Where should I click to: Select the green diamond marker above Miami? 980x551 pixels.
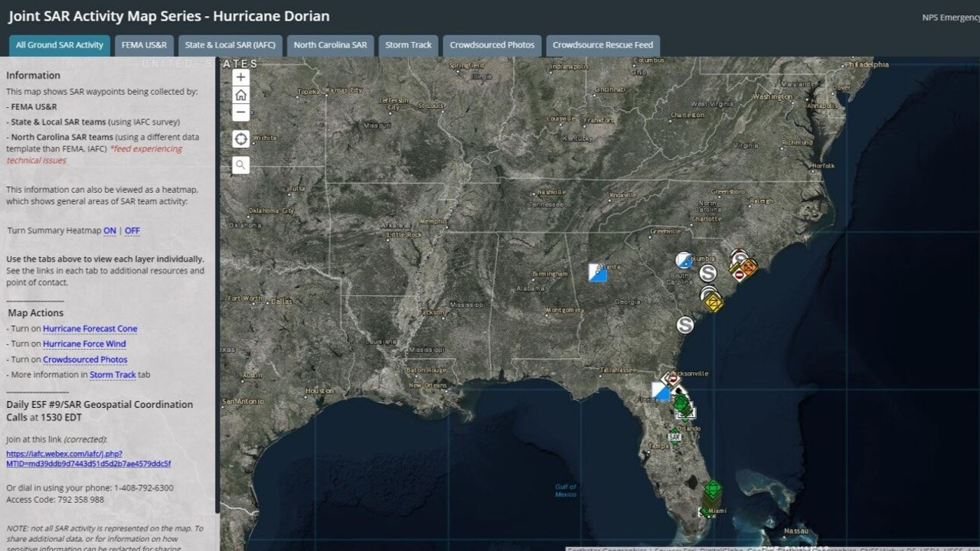[x=713, y=487]
